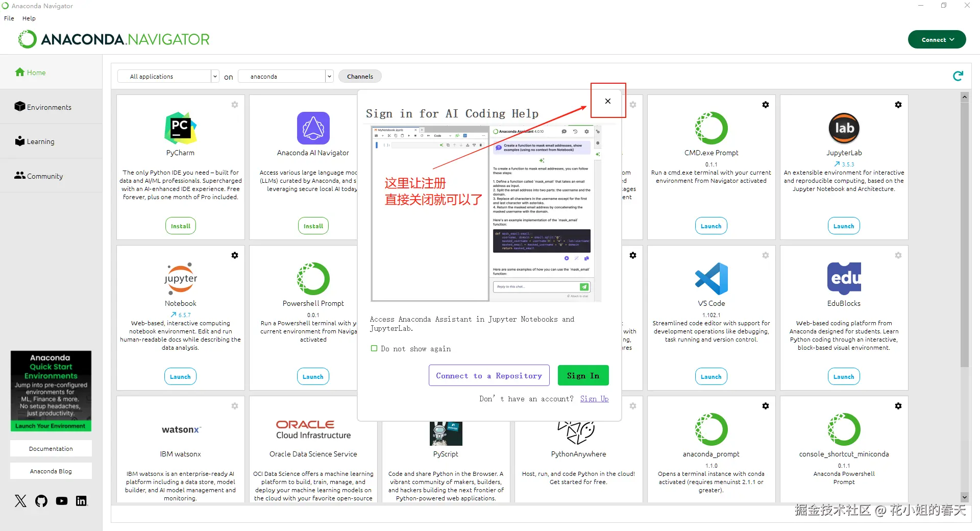Image resolution: width=980 pixels, height=531 pixels.
Task: Launch Jupyter Notebook
Action: tap(180, 376)
